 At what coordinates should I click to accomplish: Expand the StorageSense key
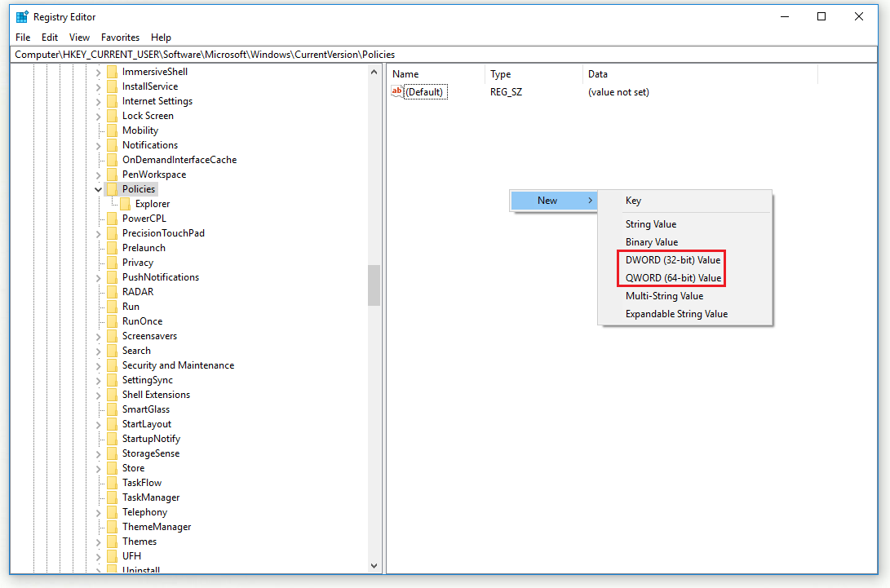point(98,454)
